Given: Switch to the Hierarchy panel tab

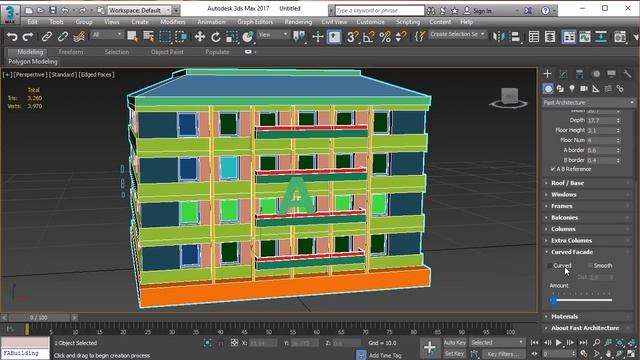Looking at the screenshot, I should [x=580, y=73].
